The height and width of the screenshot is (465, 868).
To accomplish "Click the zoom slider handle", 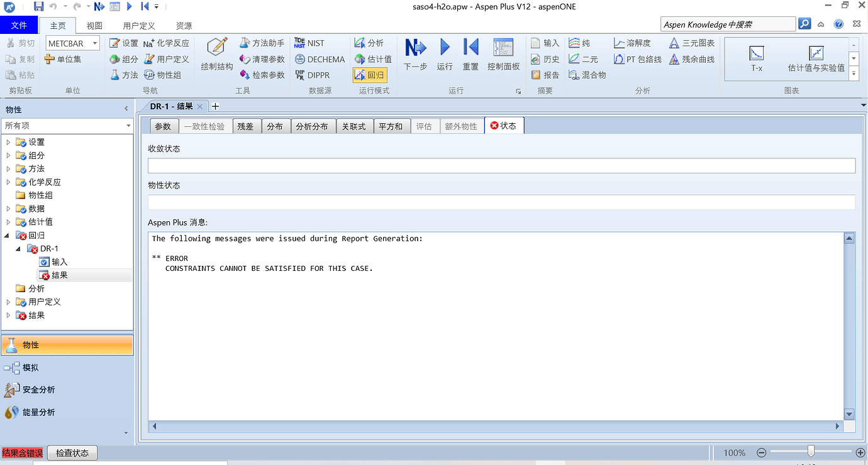I will coord(811,451).
